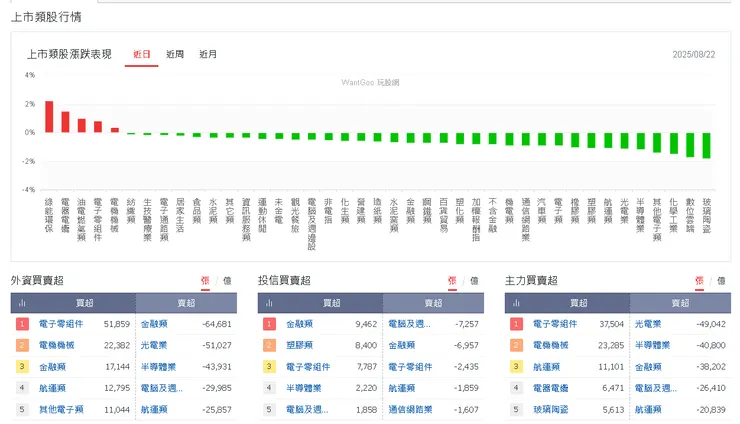This screenshot has width=740, height=424.
Task: Select the 近周 tab
Action: pos(175,54)
